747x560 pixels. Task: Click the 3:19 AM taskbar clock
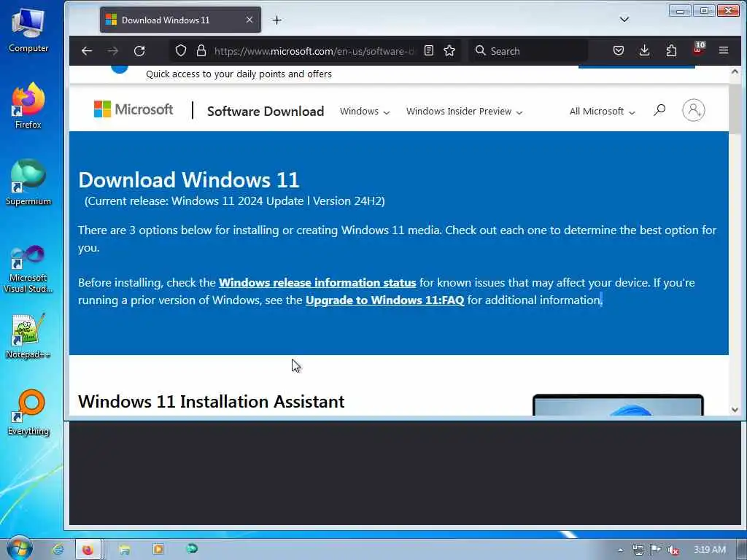[x=709, y=550]
